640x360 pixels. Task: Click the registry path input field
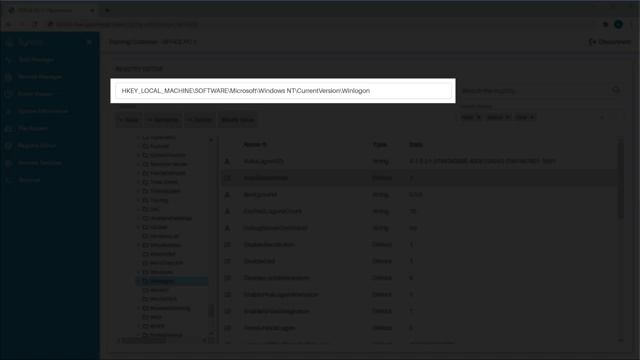tap(283, 91)
